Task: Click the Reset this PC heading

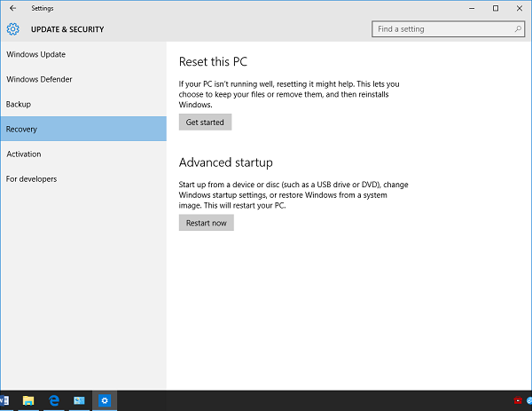Action: tap(213, 62)
